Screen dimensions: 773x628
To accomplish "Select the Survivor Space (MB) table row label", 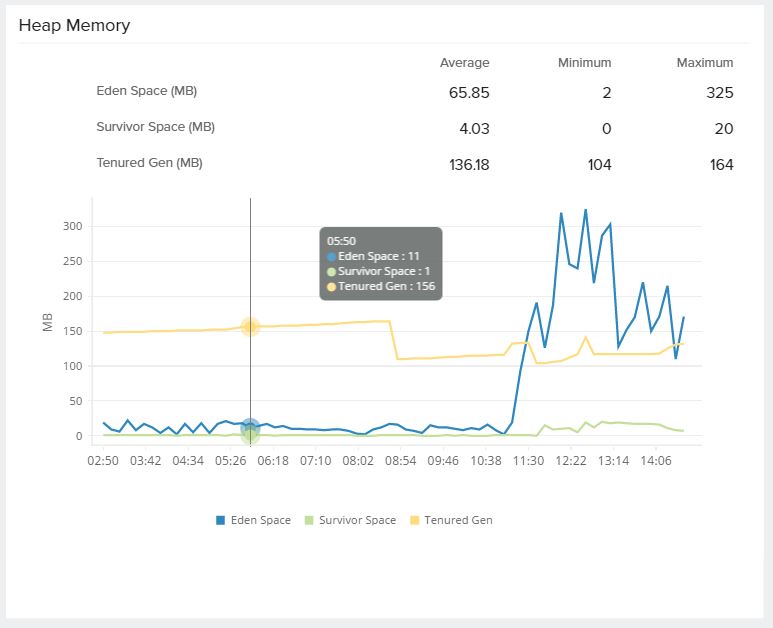I will pos(155,127).
